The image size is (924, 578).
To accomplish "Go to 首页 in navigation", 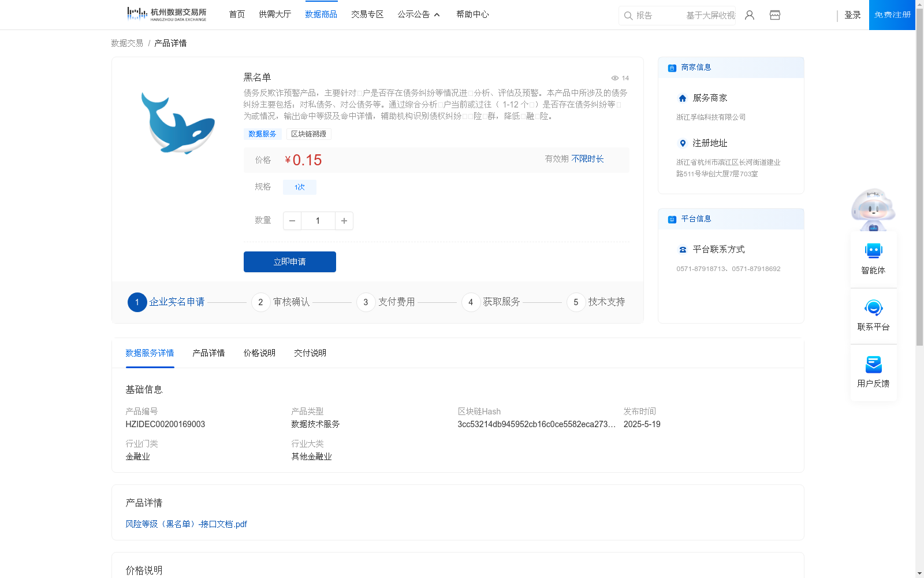I will [x=237, y=14].
